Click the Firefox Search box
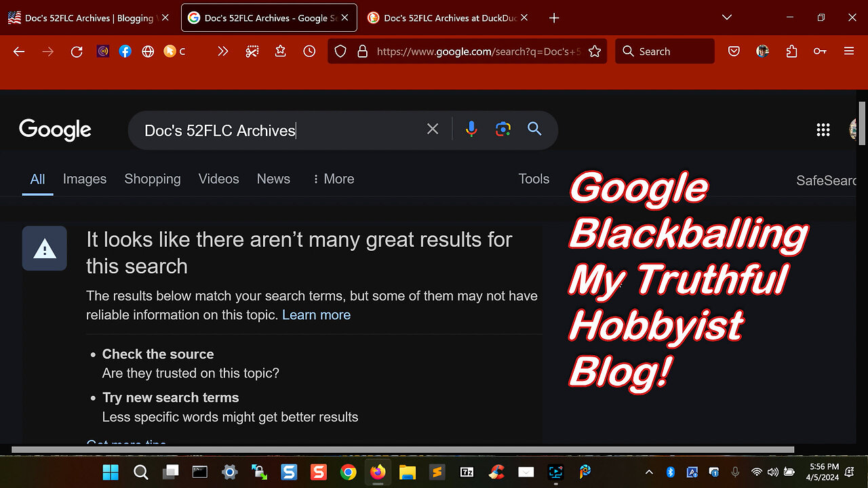868x488 pixels. coord(665,52)
